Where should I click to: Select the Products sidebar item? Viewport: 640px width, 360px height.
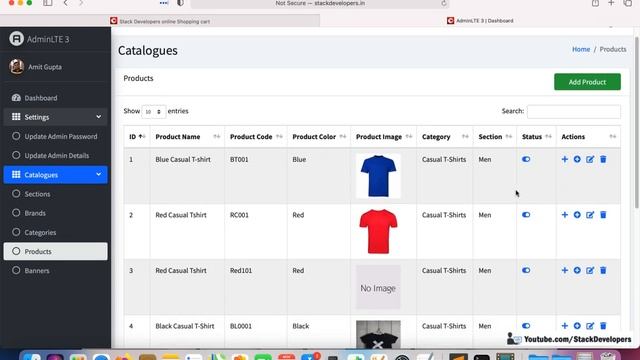[x=56, y=251]
